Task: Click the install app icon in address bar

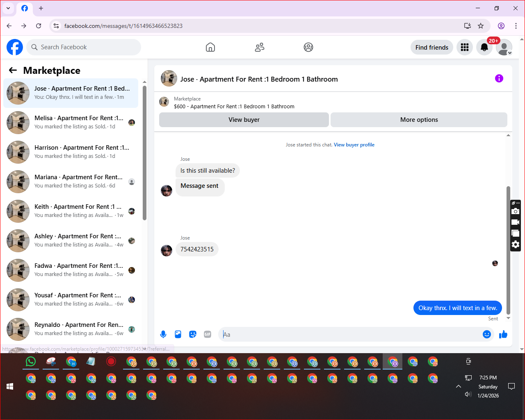Action: 468,26
